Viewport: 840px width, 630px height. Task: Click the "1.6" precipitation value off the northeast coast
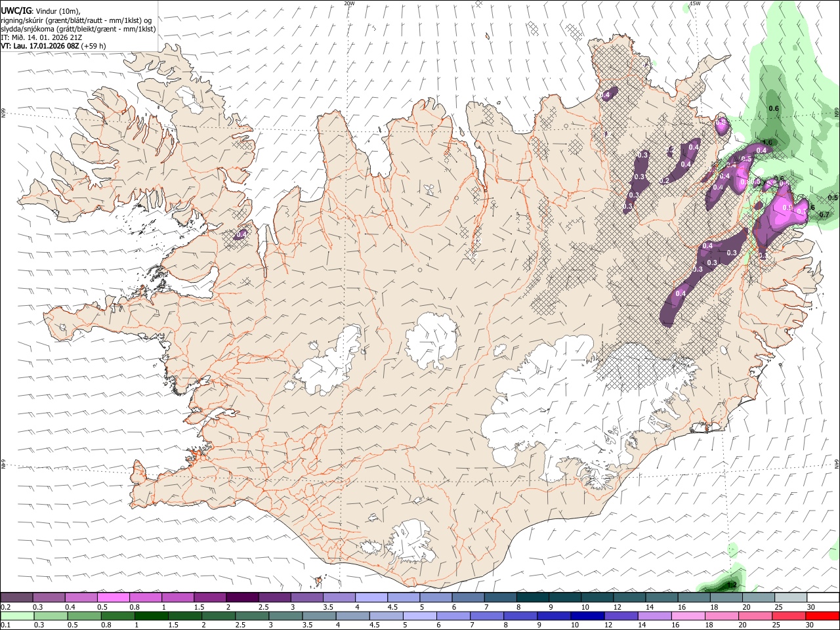pyautogui.click(x=768, y=142)
